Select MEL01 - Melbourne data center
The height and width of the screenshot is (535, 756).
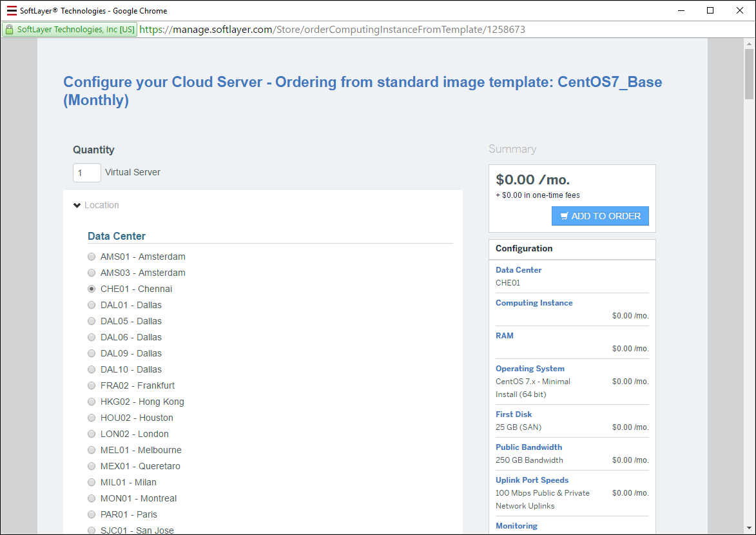click(92, 450)
